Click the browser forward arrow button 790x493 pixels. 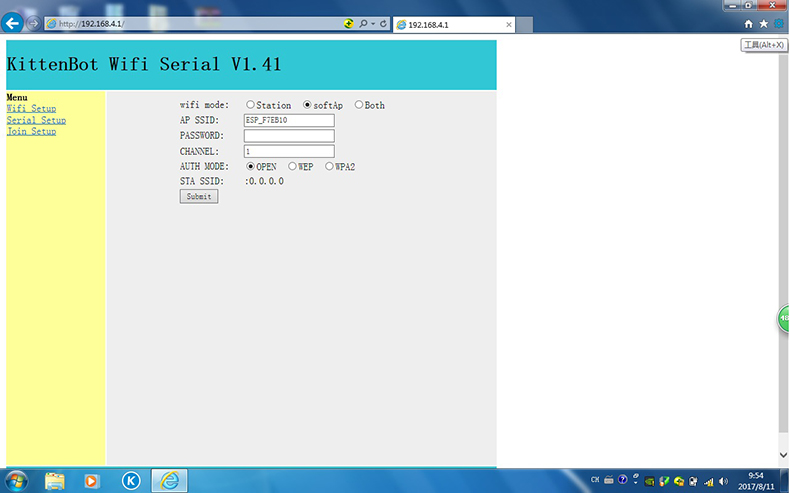click(33, 24)
